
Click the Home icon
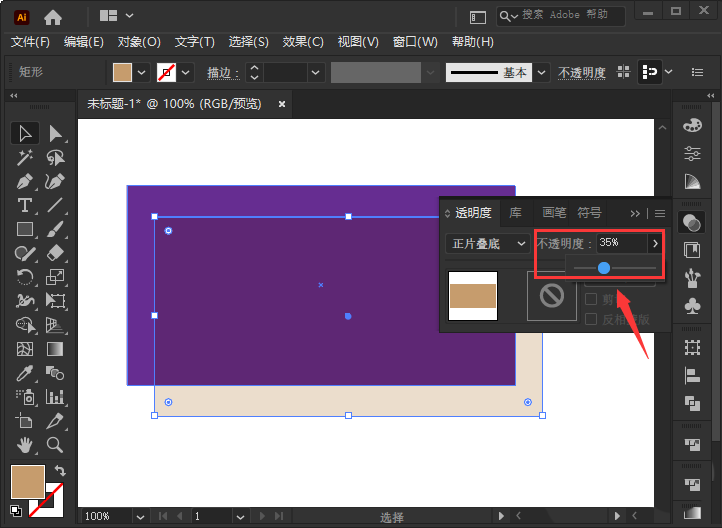[53, 17]
